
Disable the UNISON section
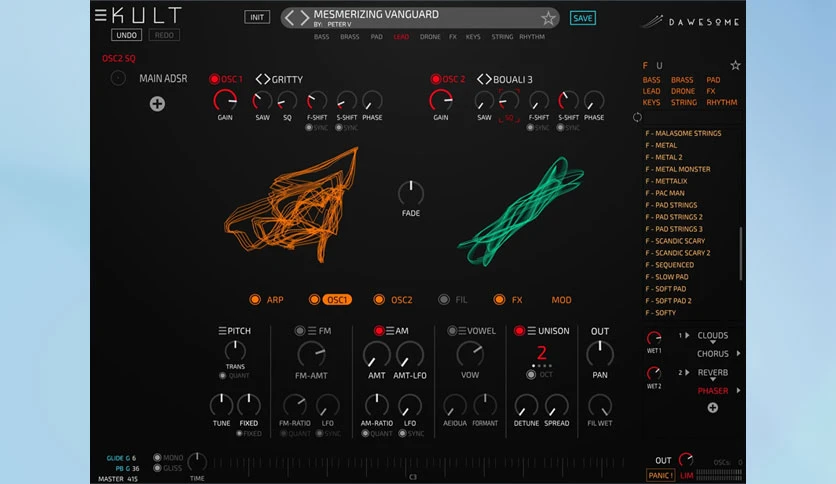[x=519, y=331]
